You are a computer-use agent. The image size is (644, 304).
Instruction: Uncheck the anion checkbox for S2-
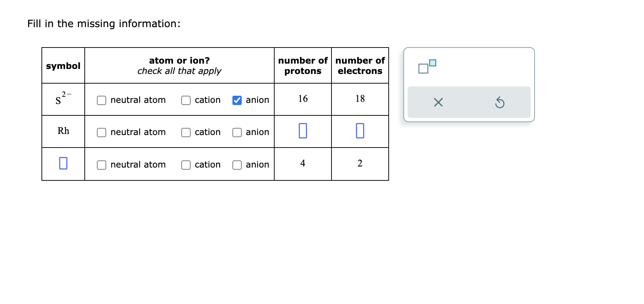237,100
